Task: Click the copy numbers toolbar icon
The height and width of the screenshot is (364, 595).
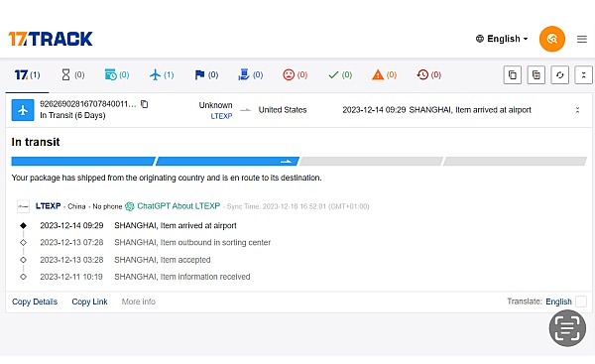Action: (513, 74)
